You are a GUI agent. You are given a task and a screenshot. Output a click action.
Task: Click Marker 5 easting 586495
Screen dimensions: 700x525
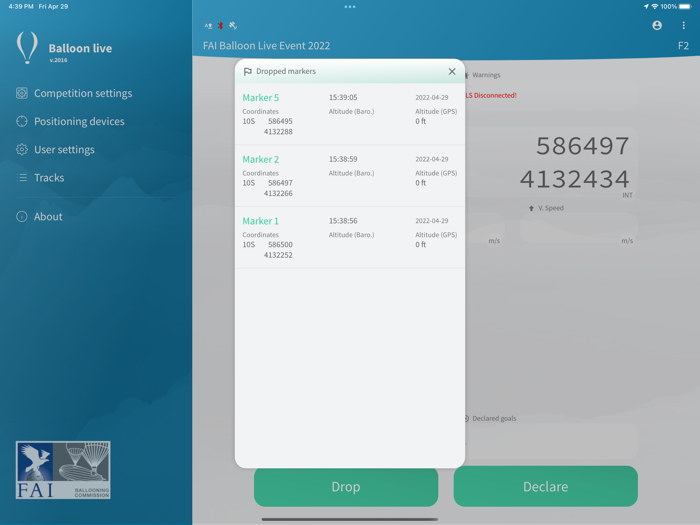[280, 121]
